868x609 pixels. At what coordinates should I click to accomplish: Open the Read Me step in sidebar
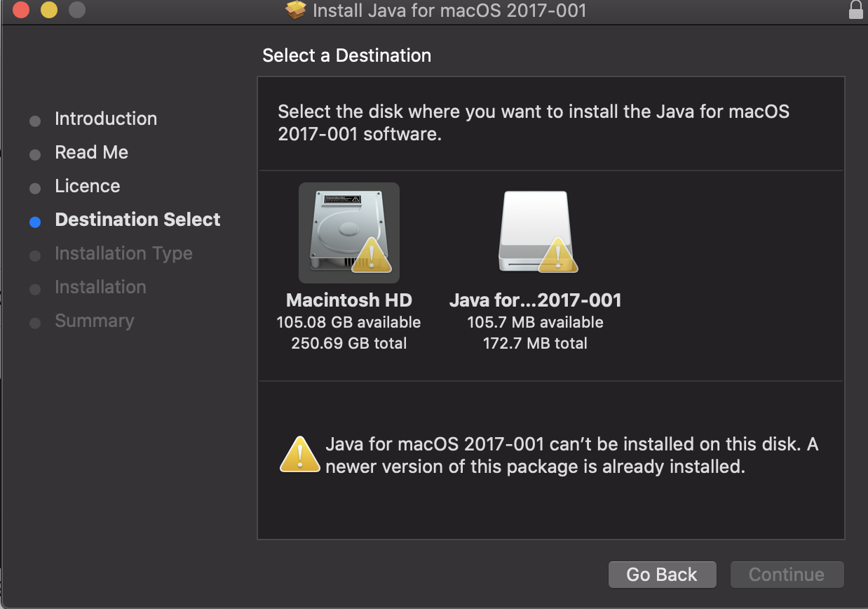(91, 152)
